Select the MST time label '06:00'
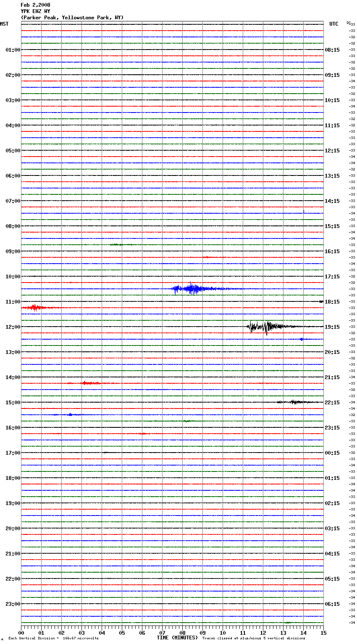The image size is (357, 644). tap(13, 176)
